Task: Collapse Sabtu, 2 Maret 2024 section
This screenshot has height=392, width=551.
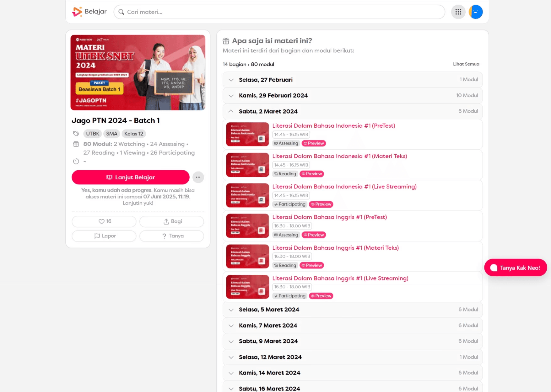Action: (x=353, y=111)
